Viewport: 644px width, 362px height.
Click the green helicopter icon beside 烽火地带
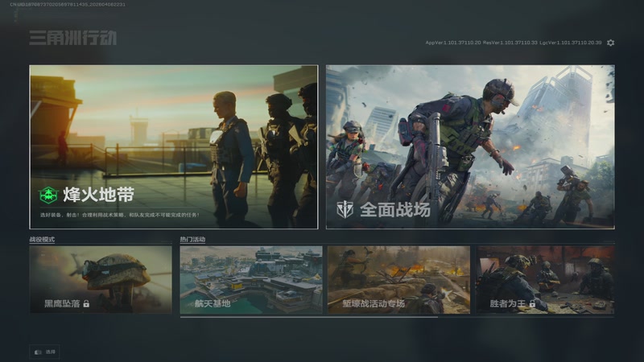48,195
